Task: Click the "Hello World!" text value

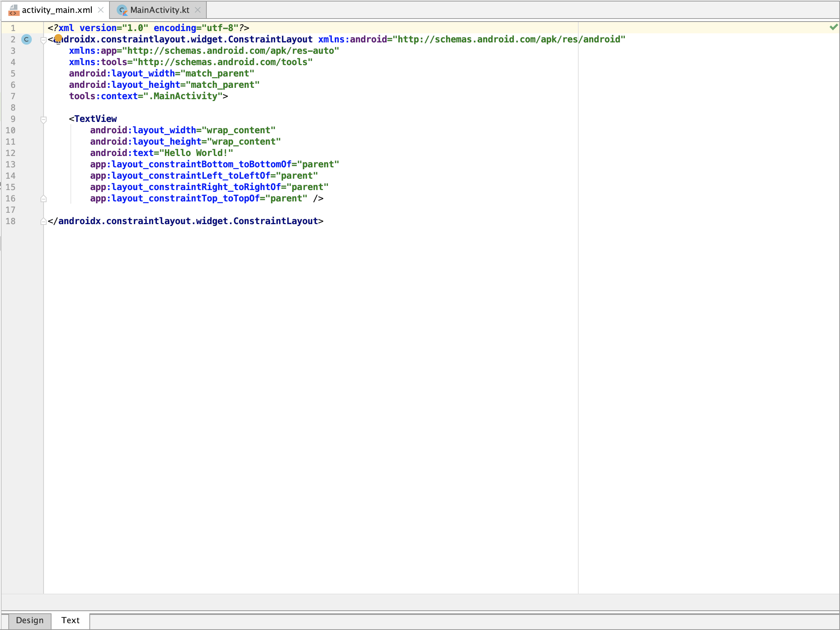Action: (x=196, y=153)
